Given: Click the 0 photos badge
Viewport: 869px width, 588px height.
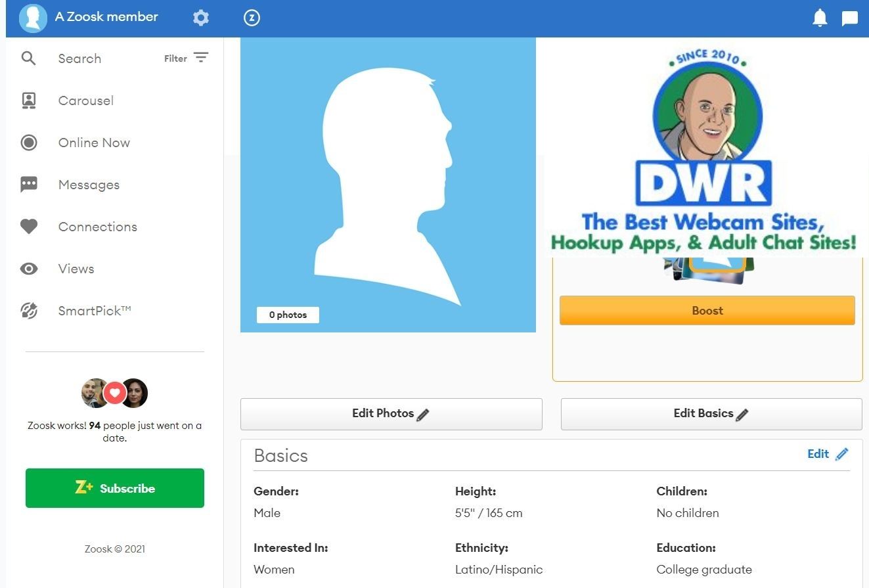Looking at the screenshot, I should pyautogui.click(x=287, y=315).
